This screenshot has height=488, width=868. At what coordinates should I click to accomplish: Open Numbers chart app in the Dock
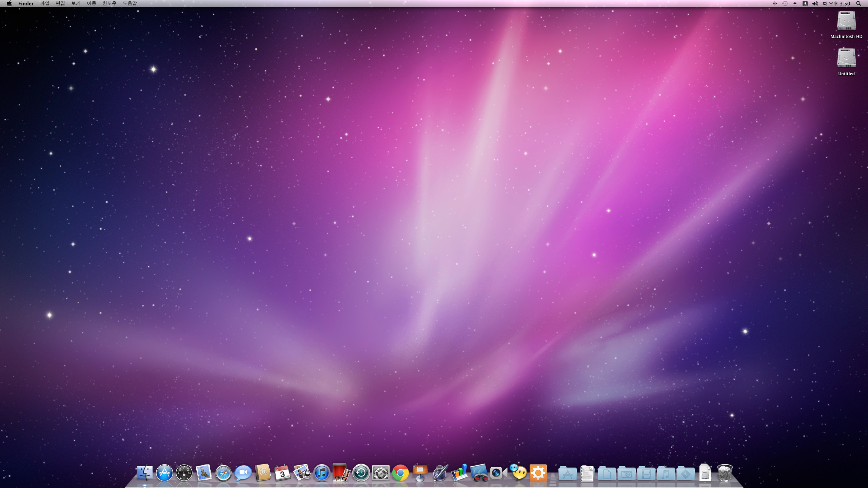pos(459,472)
